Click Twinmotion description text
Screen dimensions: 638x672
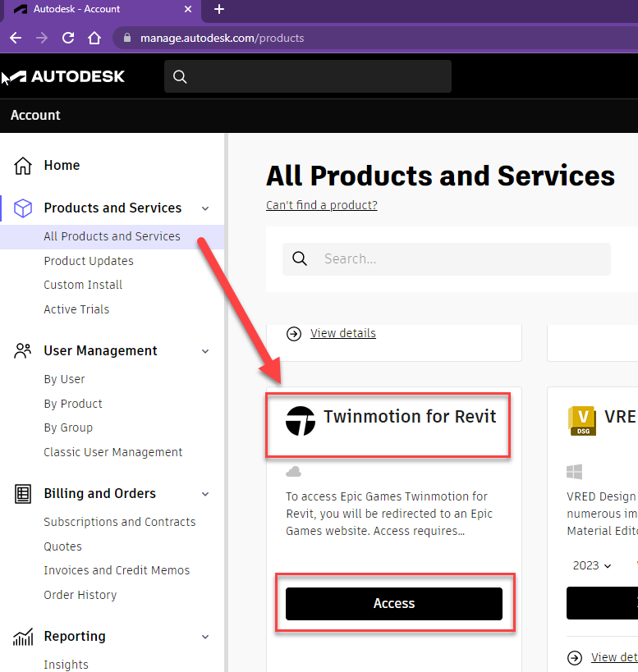[x=389, y=514]
